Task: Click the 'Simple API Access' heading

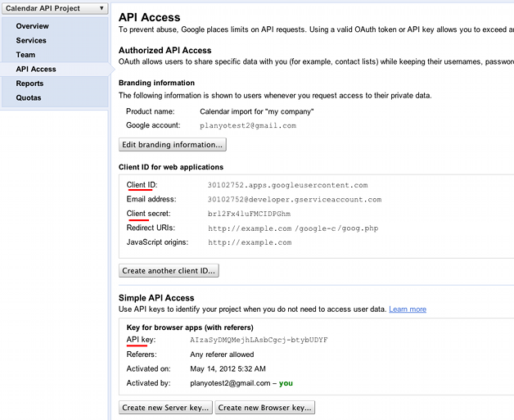Action: [x=156, y=298]
